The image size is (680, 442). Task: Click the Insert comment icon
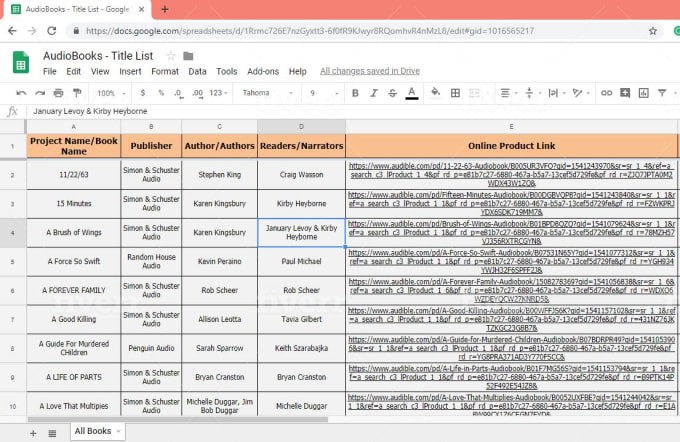coord(625,93)
